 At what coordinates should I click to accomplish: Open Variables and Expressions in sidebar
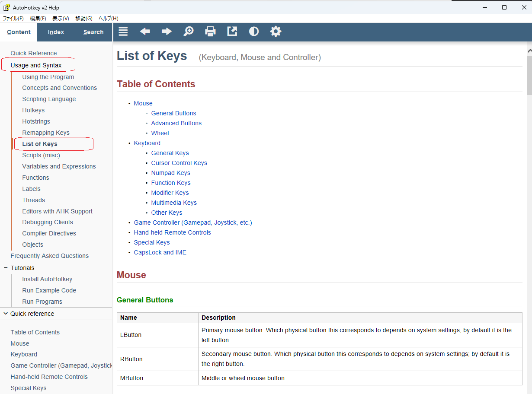59,166
